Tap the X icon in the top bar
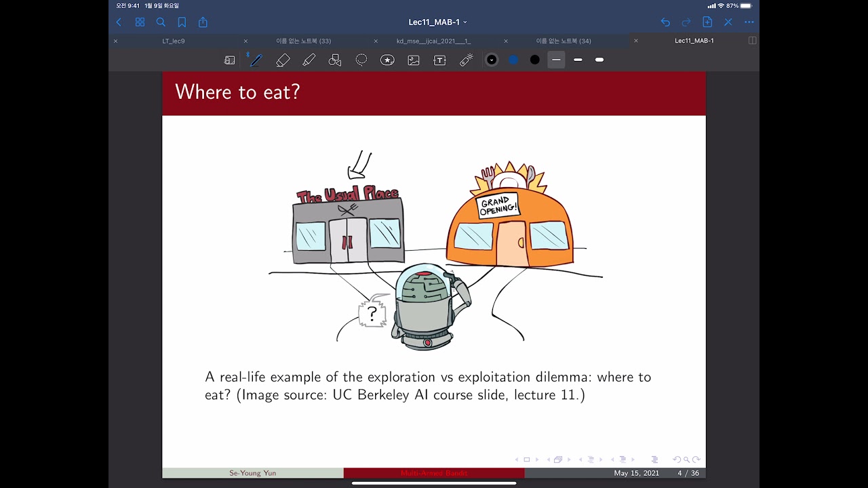868x488 pixels. click(x=728, y=22)
